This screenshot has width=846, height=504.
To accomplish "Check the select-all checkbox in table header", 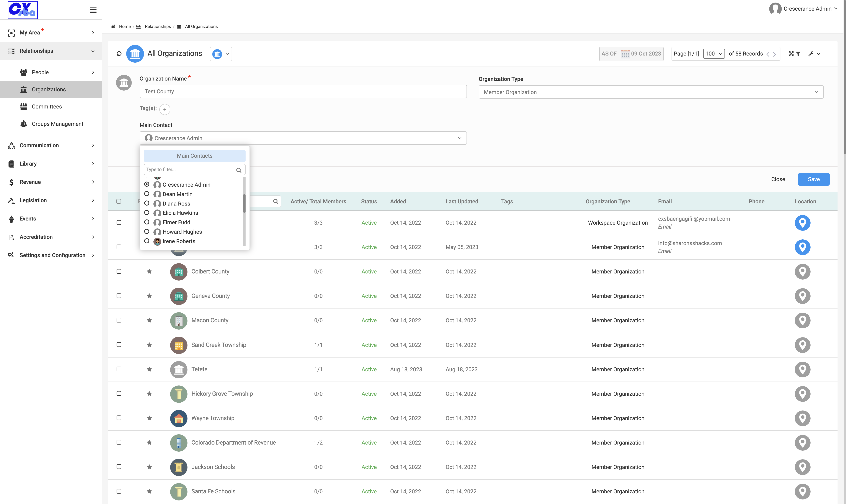I will tap(119, 201).
